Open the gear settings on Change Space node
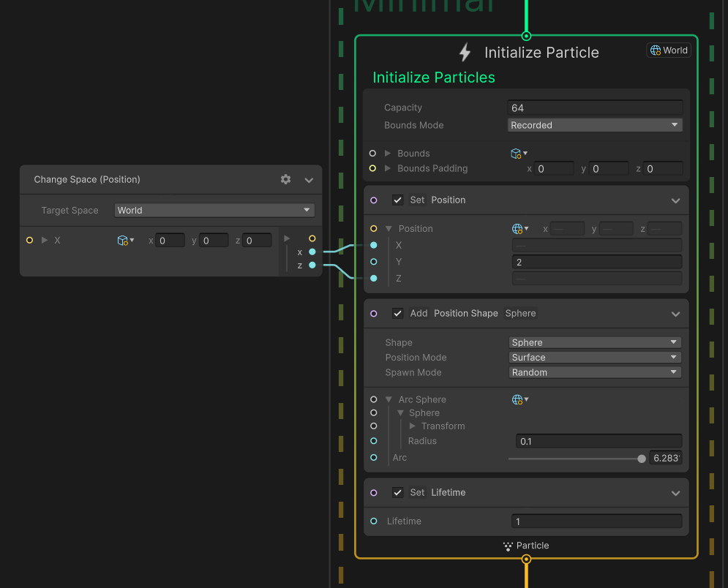This screenshot has height=588, width=728. 285,179
